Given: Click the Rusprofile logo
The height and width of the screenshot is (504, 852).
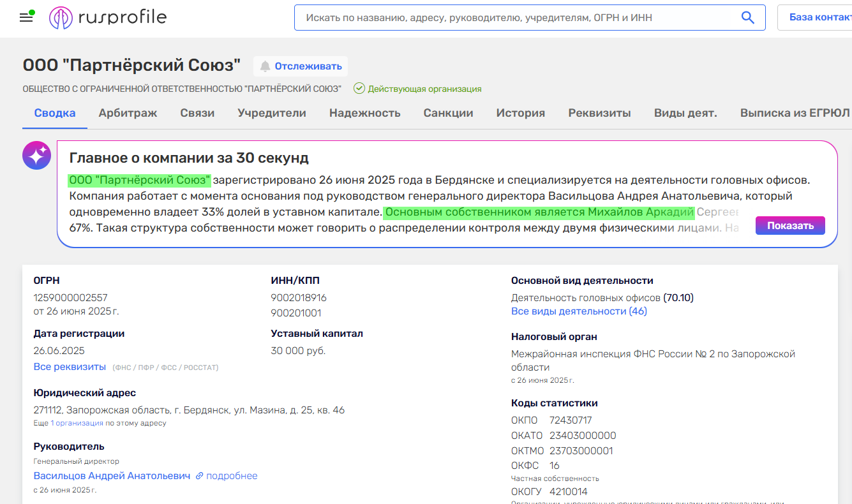Looking at the screenshot, I should point(108,17).
